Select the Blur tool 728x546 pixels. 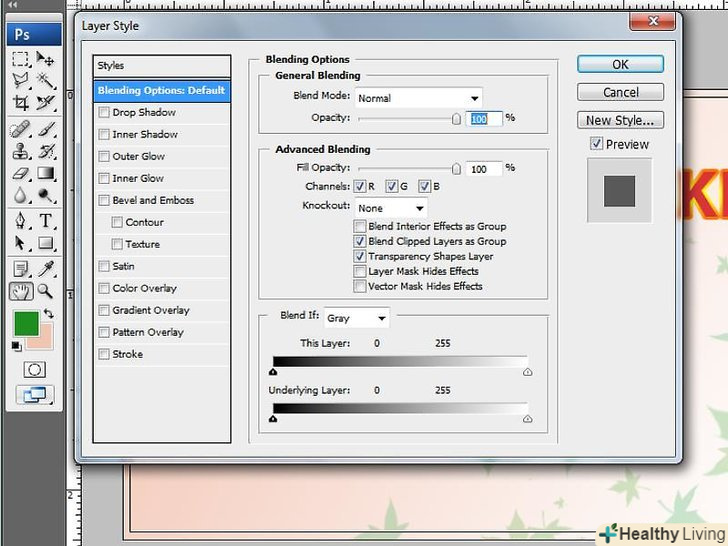pyautogui.click(x=20, y=195)
